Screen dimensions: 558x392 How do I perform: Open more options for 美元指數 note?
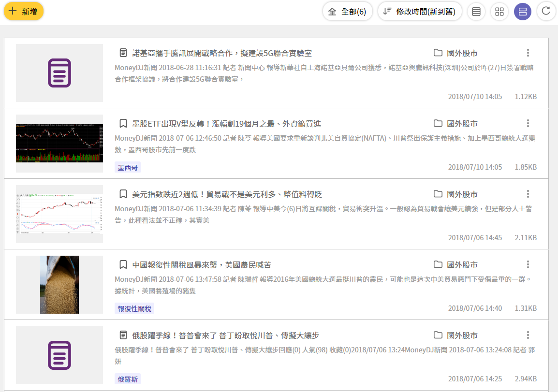point(528,194)
